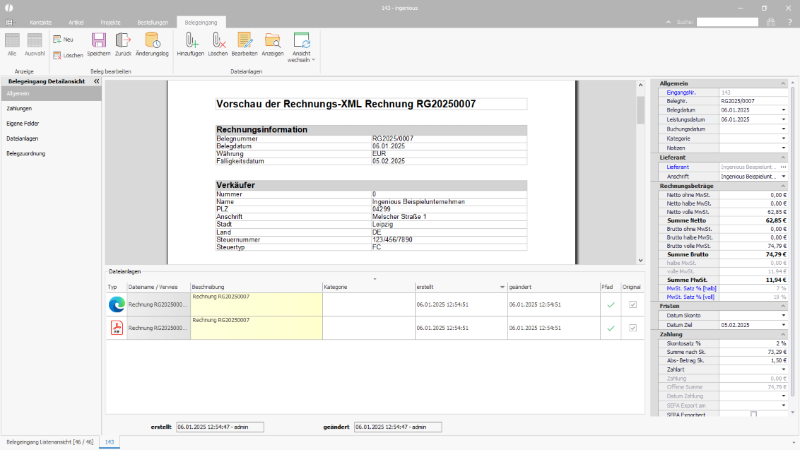Open Lieferant lookup ellipsis button

coord(784,167)
